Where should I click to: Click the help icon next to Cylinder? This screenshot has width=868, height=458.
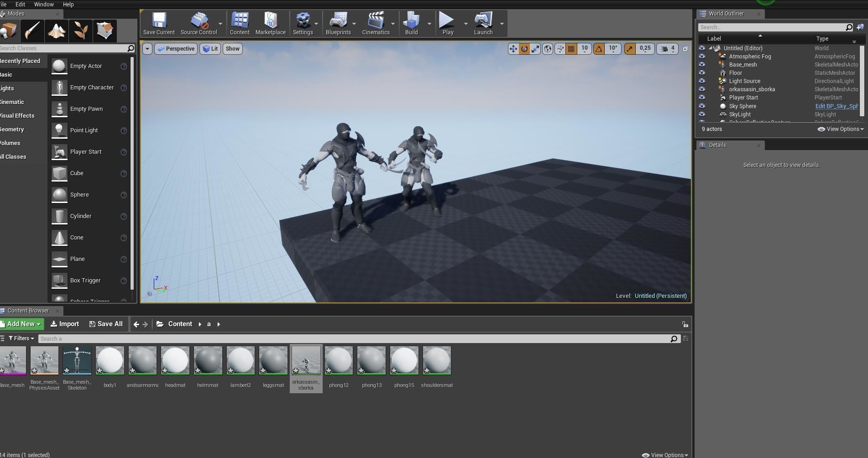pos(124,216)
